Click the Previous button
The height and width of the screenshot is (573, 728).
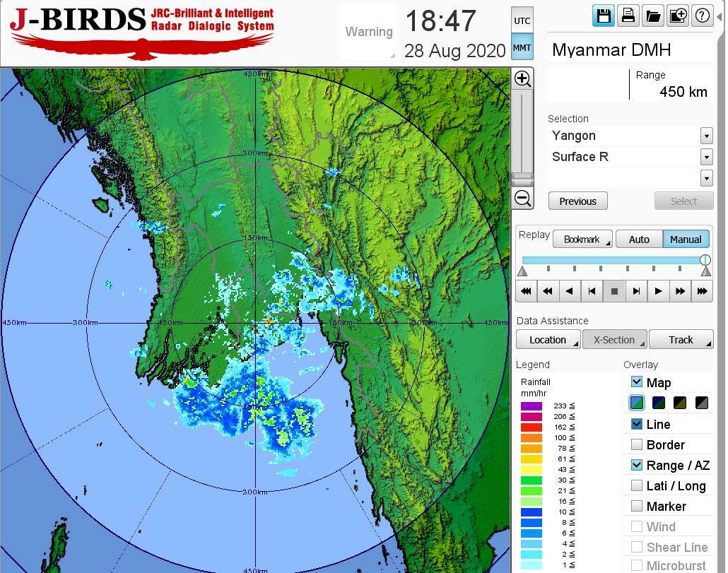tap(577, 201)
